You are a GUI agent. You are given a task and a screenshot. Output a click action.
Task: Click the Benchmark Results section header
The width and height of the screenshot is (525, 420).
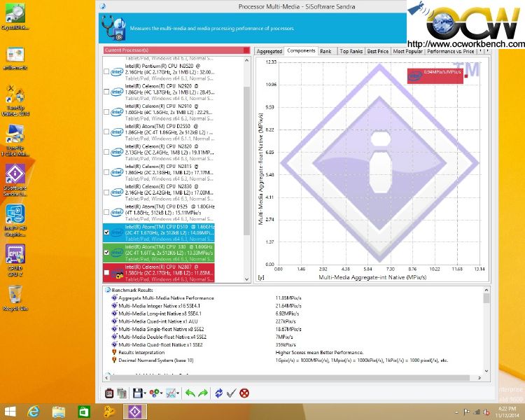click(132, 290)
